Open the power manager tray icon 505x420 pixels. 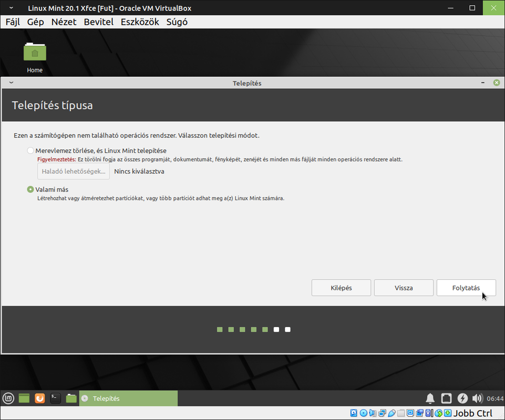pyautogui.click(x=462, y=398)
